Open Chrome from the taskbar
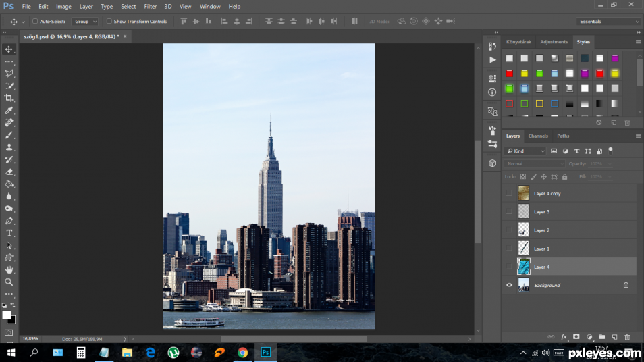644x362 pixels. pyautogui.click(x=242, y=353)
